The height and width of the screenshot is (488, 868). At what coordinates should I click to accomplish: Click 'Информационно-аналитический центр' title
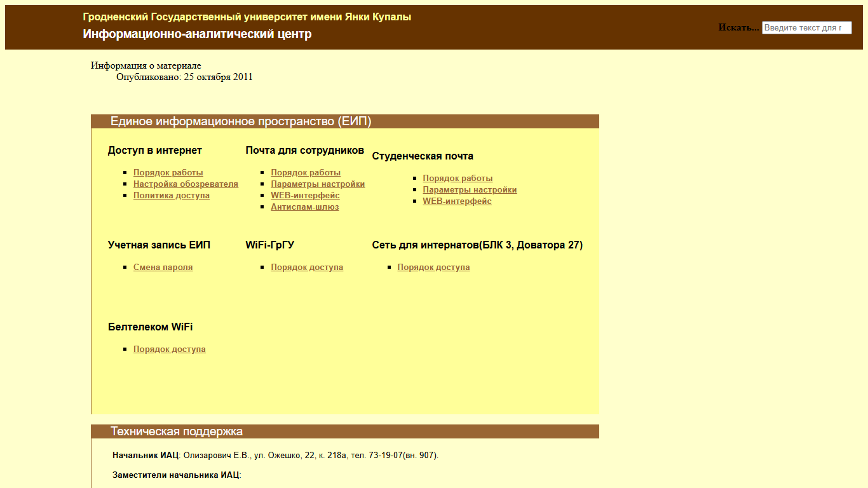point(197,34)
